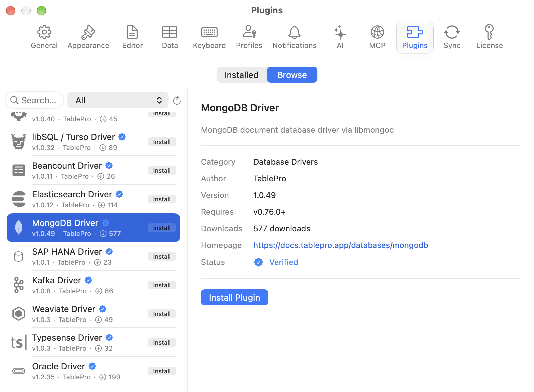
Task: Open the Appearance settings pane
Action: click(88, 37)
